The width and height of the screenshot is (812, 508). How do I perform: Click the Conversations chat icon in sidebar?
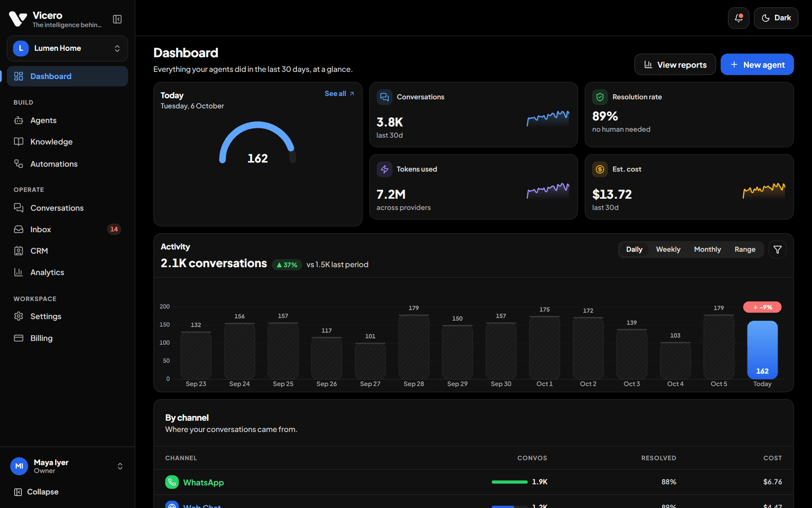click(18, 208)
